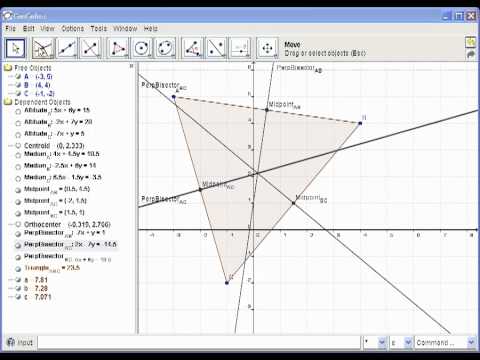Click the PerpBisector AB label on the graph
Image resolution: width=480 pixels, height=360 pixels.
pos(299,68)
